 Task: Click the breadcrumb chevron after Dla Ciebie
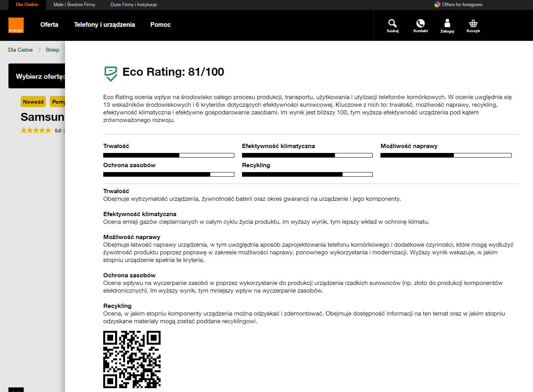point(39,50)
